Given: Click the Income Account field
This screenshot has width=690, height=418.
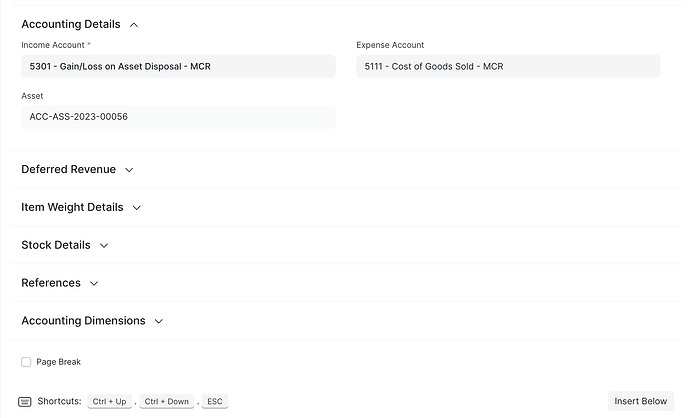Looking at the screenshot, I should coord(178,66).
